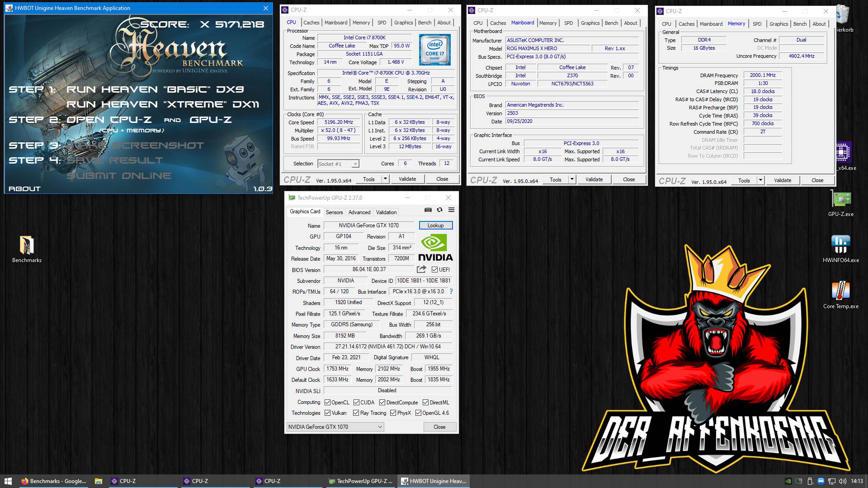Screen dimensions: 868x488
Task: Switch to HWBOT Unigine Heaven taskbar item
Action: (433, 481)
